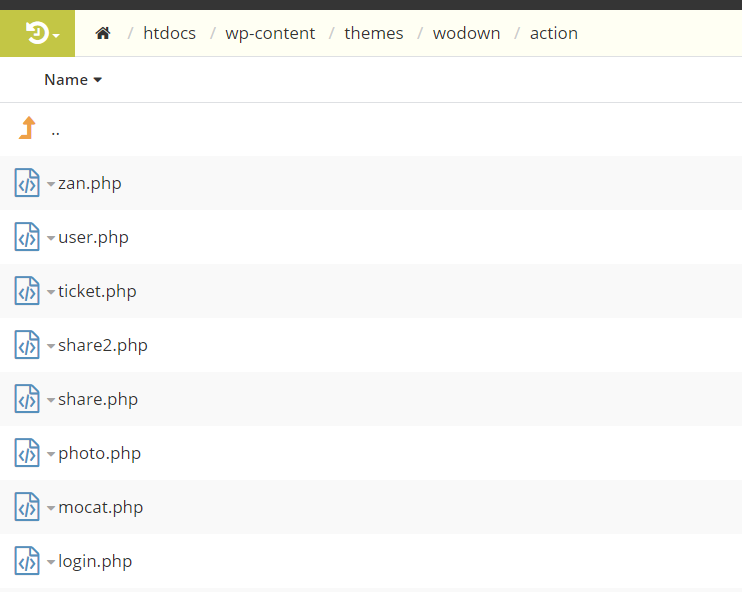Viewport: 742px width, 592px height.
Task: Jump to themes breadcrumb folder
Action: coord(374,33)
